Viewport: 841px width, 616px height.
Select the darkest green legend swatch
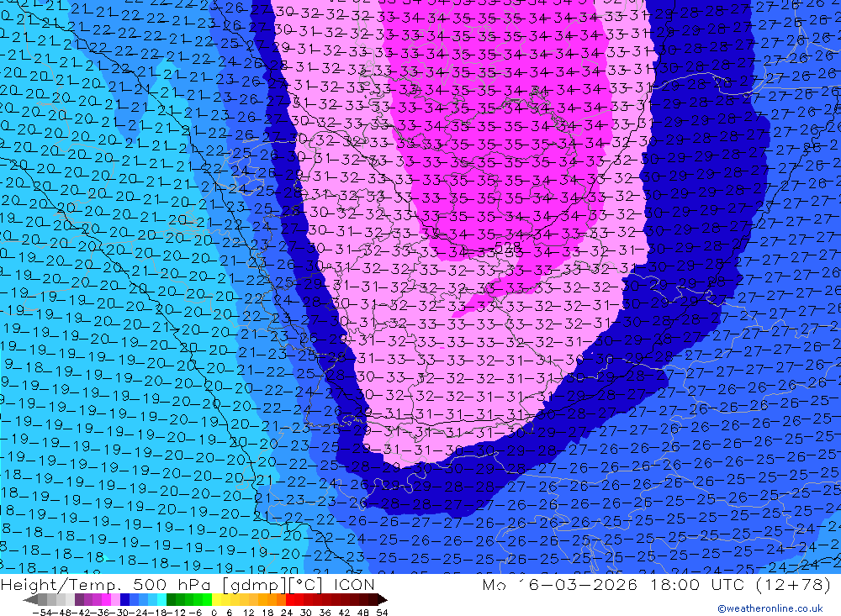(171, 600)
